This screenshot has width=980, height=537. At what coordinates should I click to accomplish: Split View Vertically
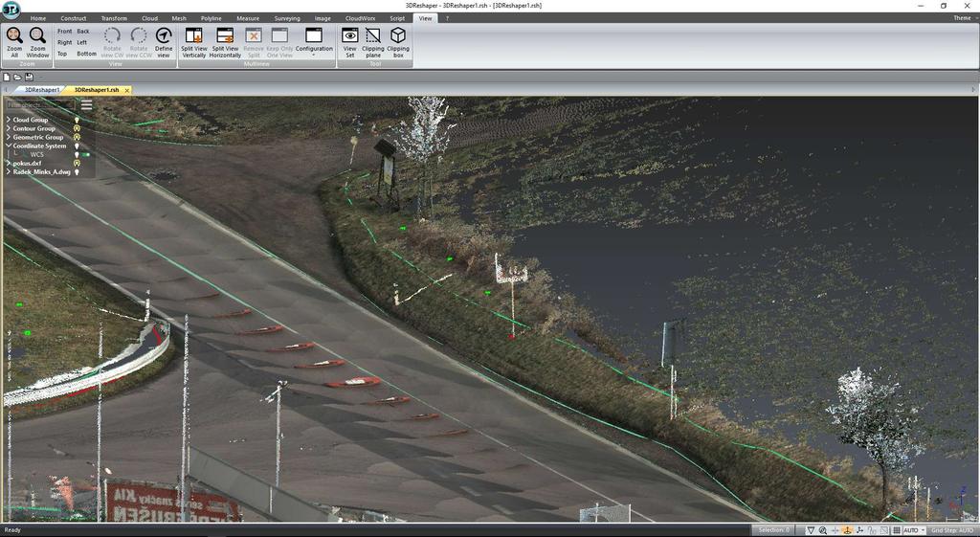pyautogui.click(x=193, y=42)
